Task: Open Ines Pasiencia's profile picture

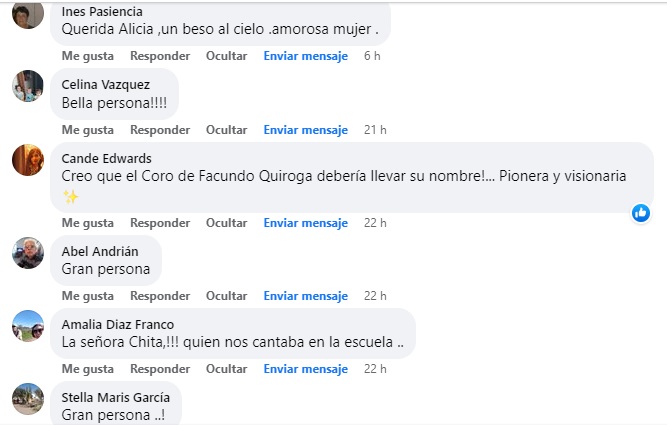Action: pos(28,14)
